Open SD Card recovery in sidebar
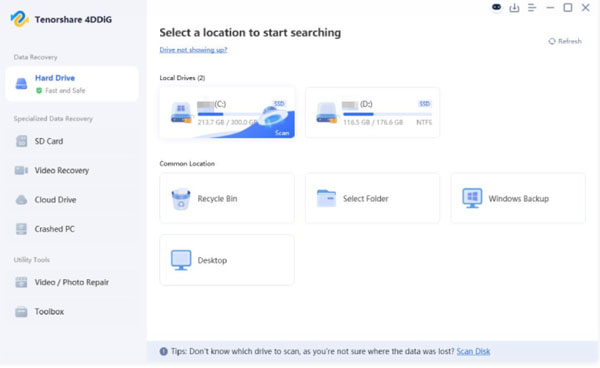The image size is (600, 368). (x=72, y=141)
